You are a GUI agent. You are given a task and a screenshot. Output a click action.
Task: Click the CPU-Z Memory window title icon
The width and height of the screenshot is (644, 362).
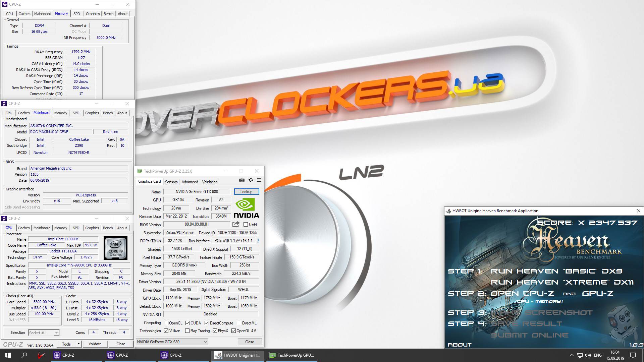click(5, 4)
